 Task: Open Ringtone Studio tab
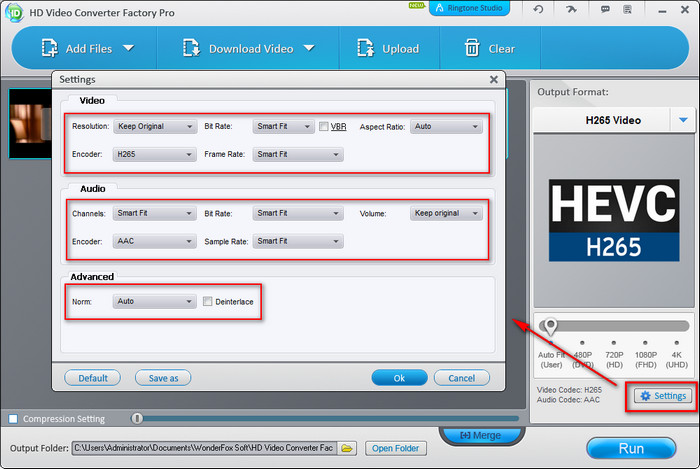click(469, 8)
